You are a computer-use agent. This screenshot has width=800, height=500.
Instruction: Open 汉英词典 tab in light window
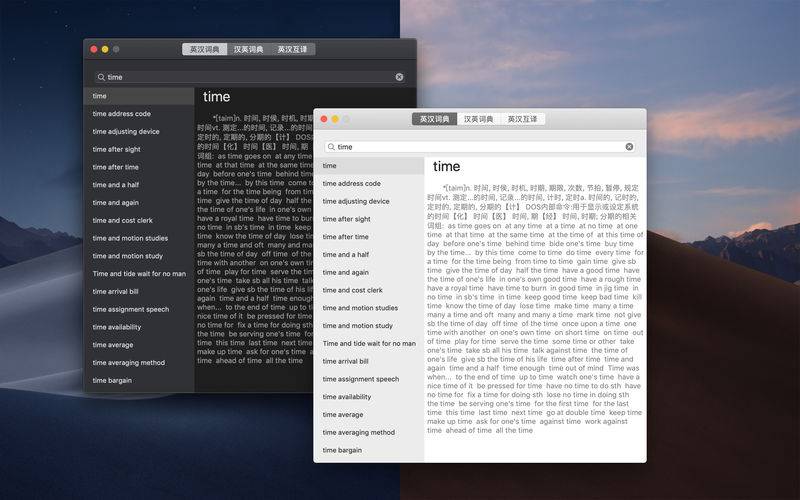tap(479, 119)
